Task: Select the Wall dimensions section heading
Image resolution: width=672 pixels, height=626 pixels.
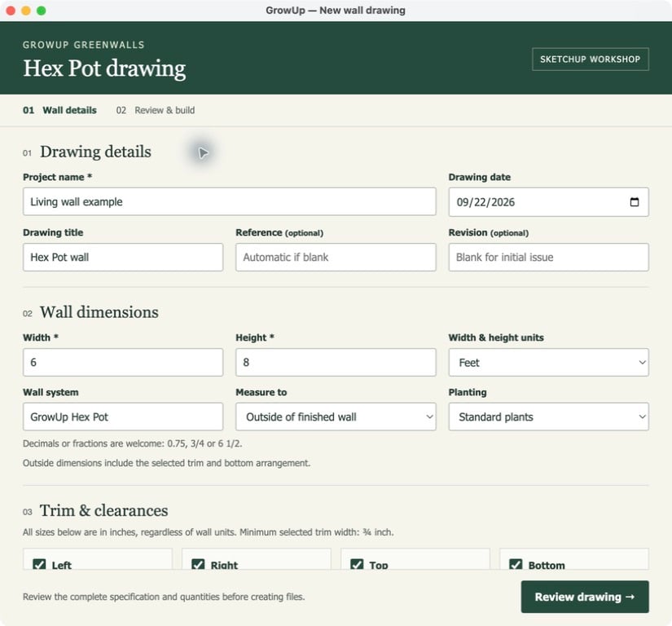Action: pyautogui.click(x=99, y=312)
